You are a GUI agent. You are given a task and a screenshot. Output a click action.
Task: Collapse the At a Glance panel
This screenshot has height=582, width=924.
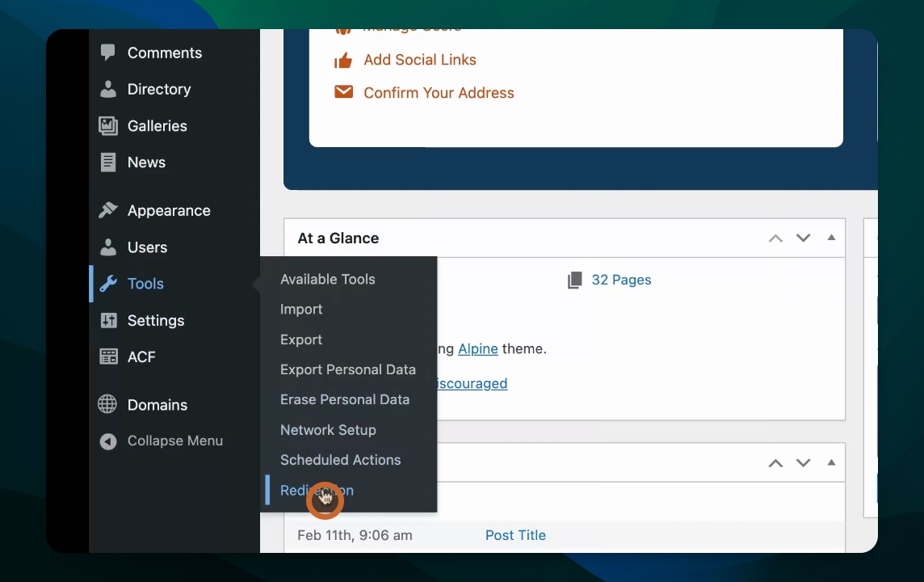[x=831, y=238]
